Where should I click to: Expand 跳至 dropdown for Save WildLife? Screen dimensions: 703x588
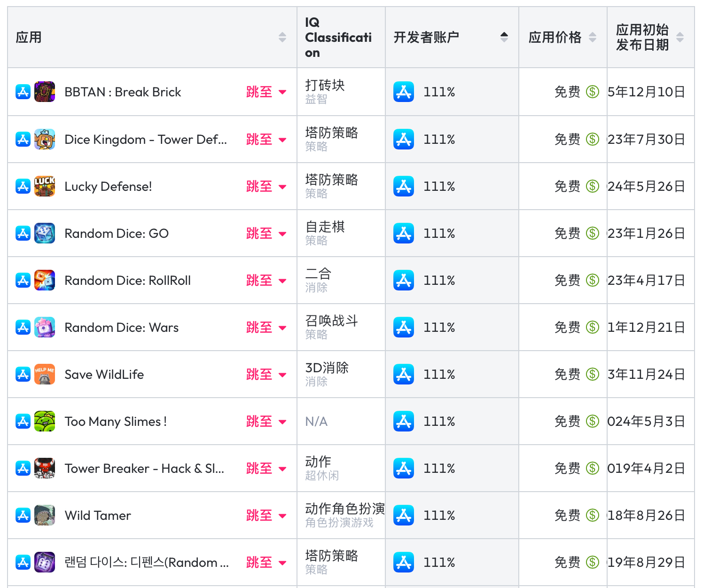click(x=266, y=374)
